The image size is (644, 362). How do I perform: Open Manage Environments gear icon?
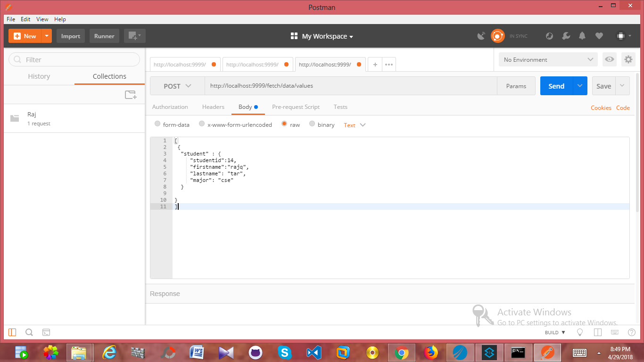point(628,59)
